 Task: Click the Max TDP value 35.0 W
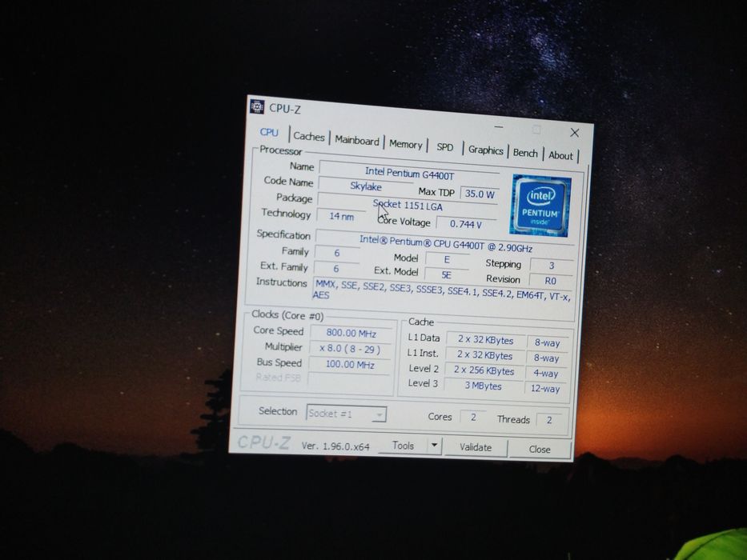pos(480,194)
